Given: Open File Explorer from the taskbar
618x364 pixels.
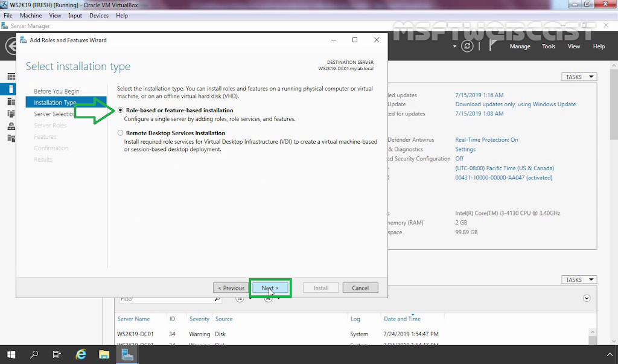Looking at the screenshot, I should 104,354.
